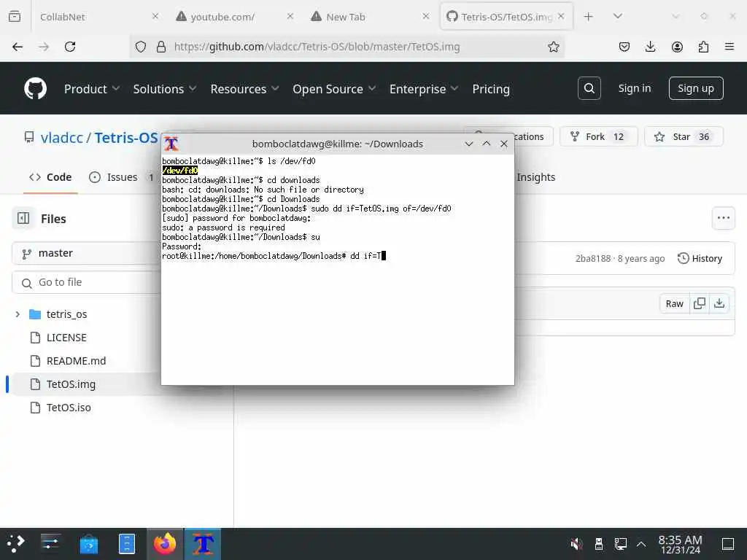Open network connections tray icon

(x=620, y=544)
